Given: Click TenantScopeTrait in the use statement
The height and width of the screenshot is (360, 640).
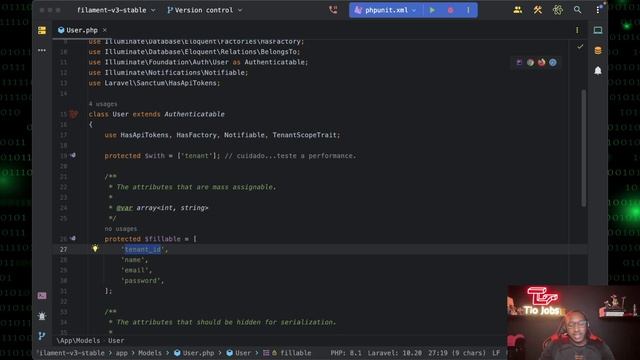Looking at the screenshot, I should tap(304, 135).
